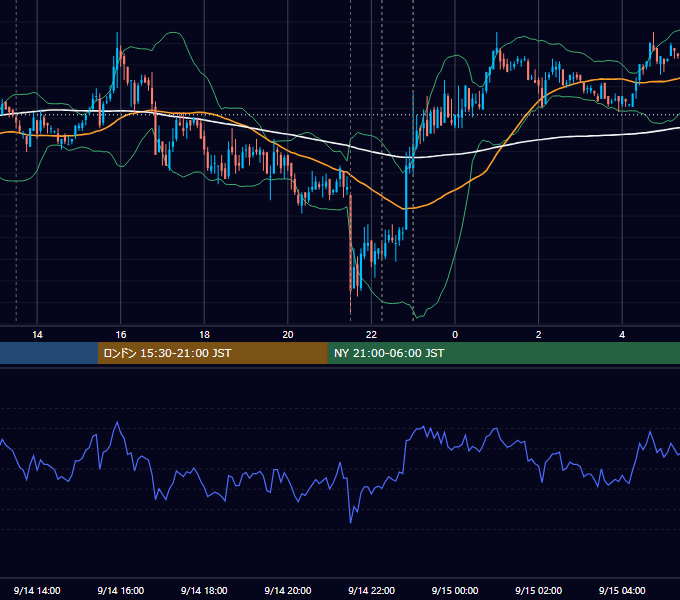Click the blue session bar before the ロンドン session
The width and height of the screenshot is (680, 600).
(49, 353)
